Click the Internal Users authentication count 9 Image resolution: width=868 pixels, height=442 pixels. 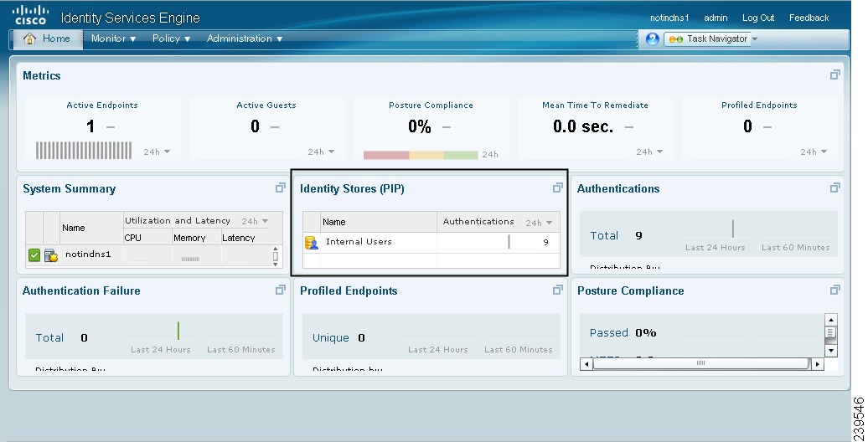pos(545,242)
